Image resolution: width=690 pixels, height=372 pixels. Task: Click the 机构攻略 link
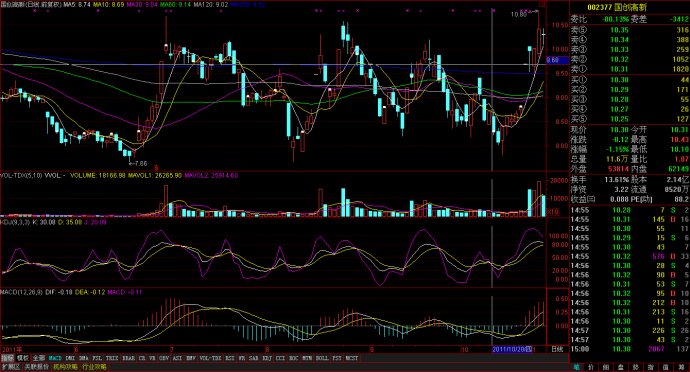pyautogui.click(x=65, y=367)
